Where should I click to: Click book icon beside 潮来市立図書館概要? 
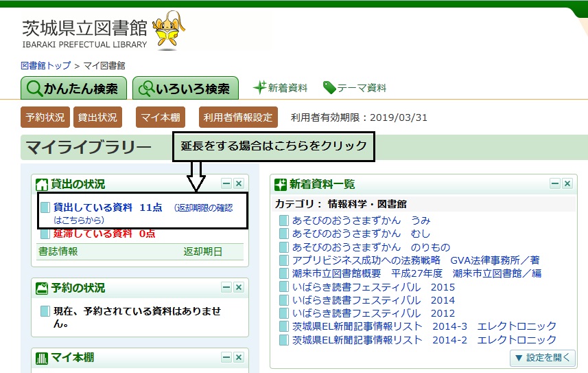pos(284,273)
